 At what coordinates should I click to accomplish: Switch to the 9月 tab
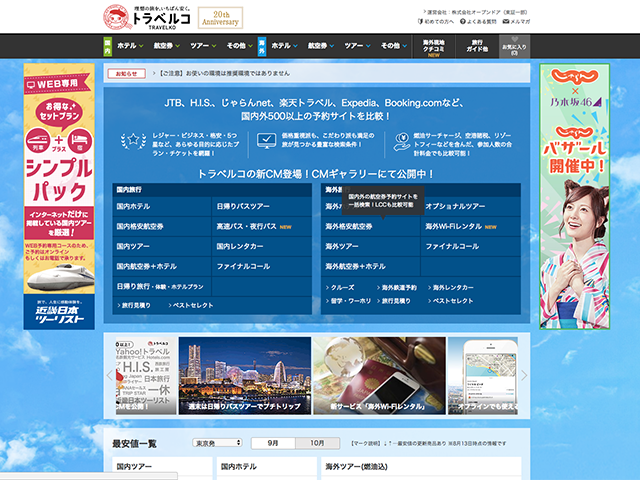(273, 443)
